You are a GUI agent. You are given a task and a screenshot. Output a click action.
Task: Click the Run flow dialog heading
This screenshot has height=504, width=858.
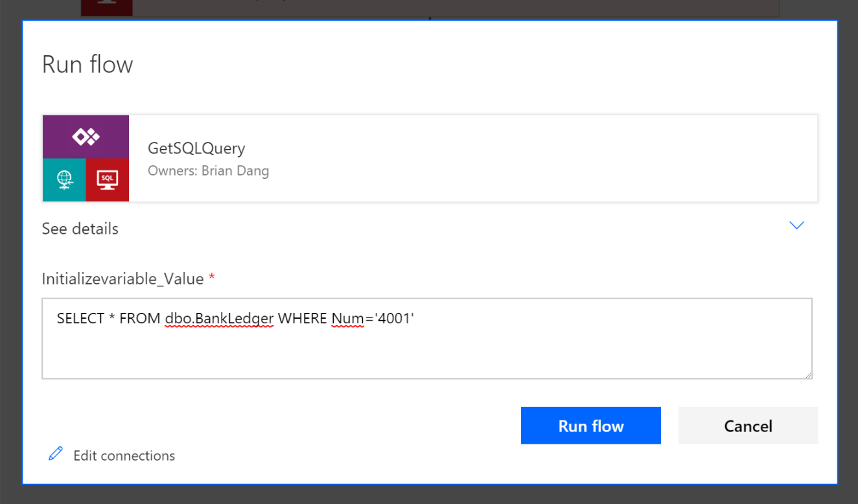[87, 65]
